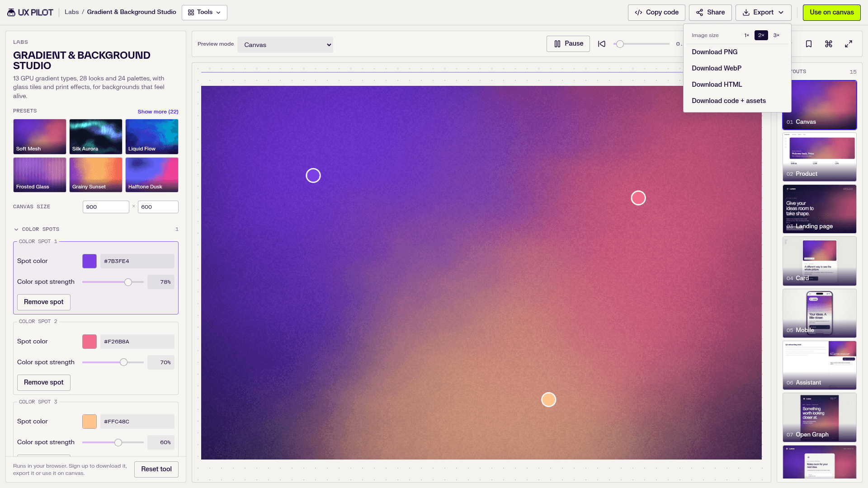The height and width of the screenshot is (488, 868).
Task: Click the Reset tool button
Action: point(156,469)
